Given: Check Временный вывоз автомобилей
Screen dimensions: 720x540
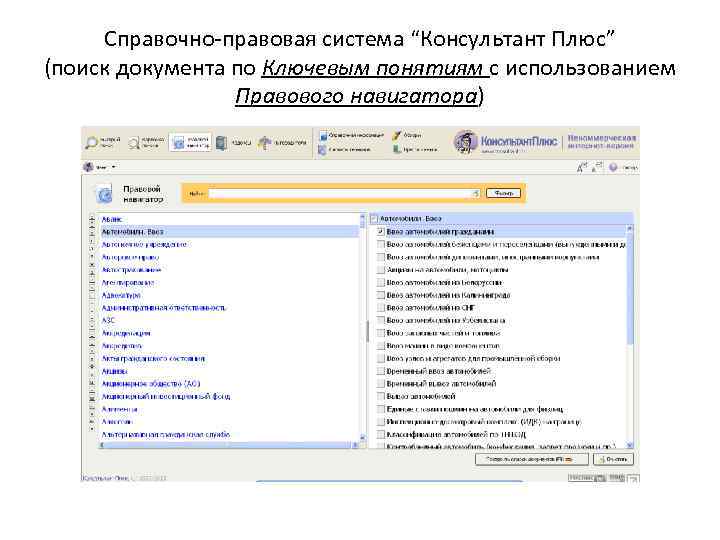Looking at the screenshot, I should click(381, 383).
